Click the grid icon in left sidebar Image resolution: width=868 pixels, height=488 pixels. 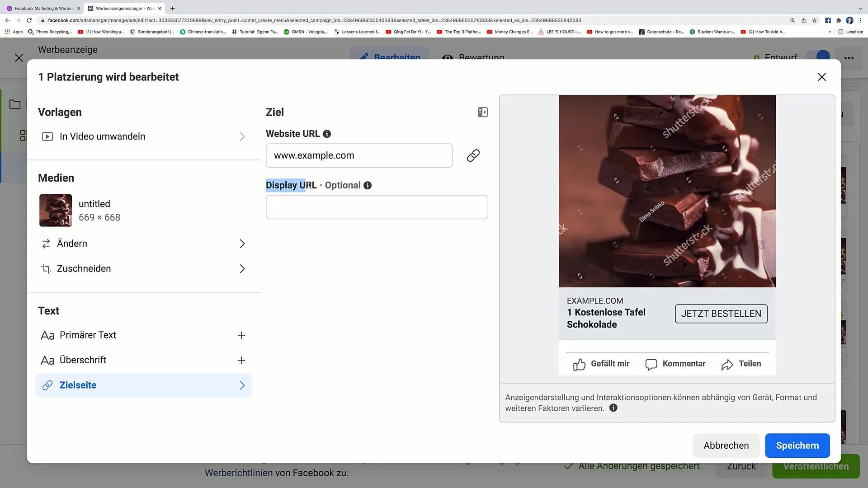(x=24, y=136)
